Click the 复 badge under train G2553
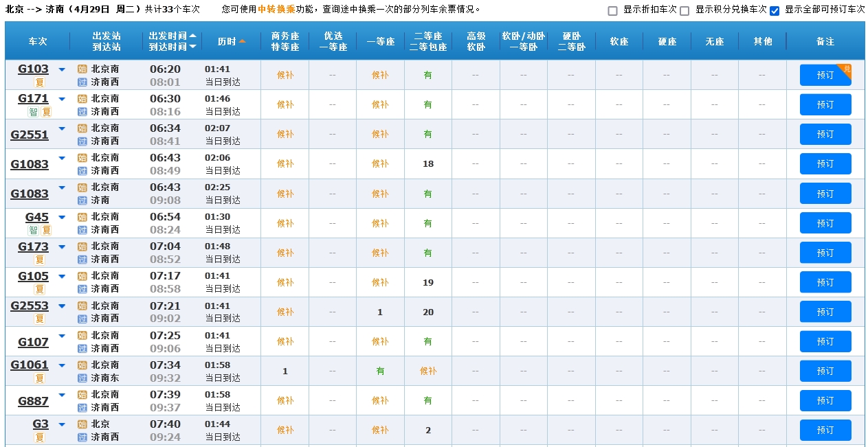Screen dimensions: 868x447 (40, 319)
